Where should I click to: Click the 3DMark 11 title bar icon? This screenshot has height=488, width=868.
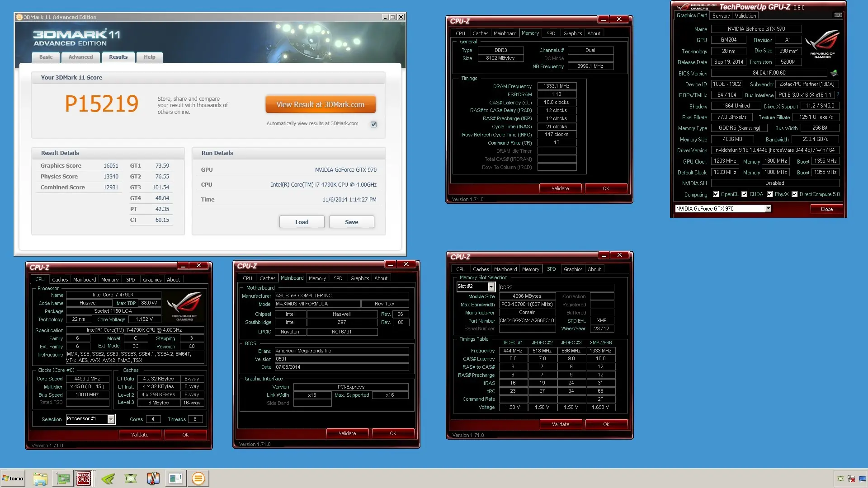pos(19,17)
